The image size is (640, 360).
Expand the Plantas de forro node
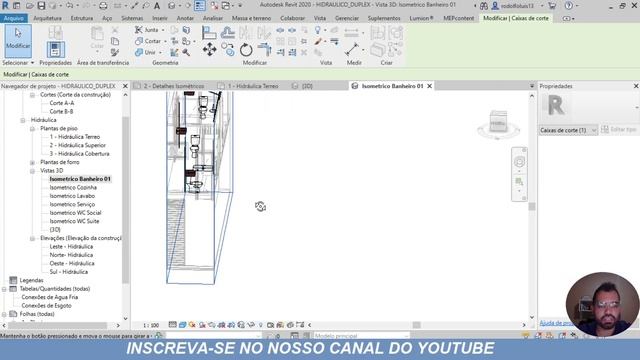[32, 162]
